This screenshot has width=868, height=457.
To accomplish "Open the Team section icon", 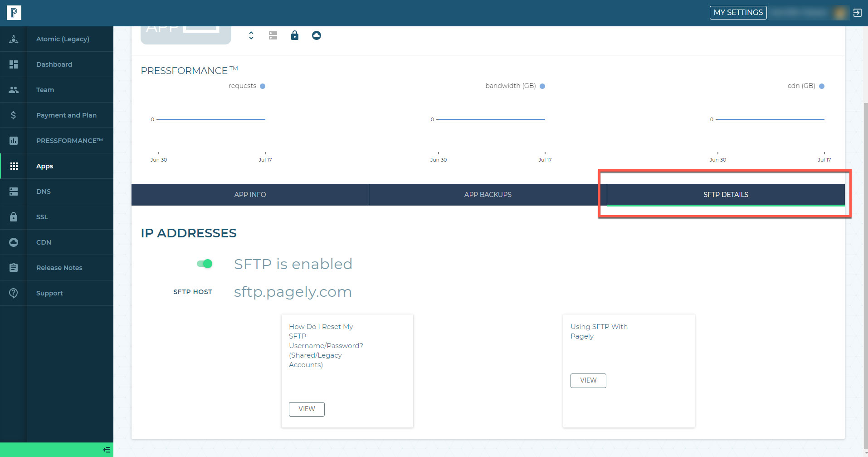I will [x=13, y=89].
